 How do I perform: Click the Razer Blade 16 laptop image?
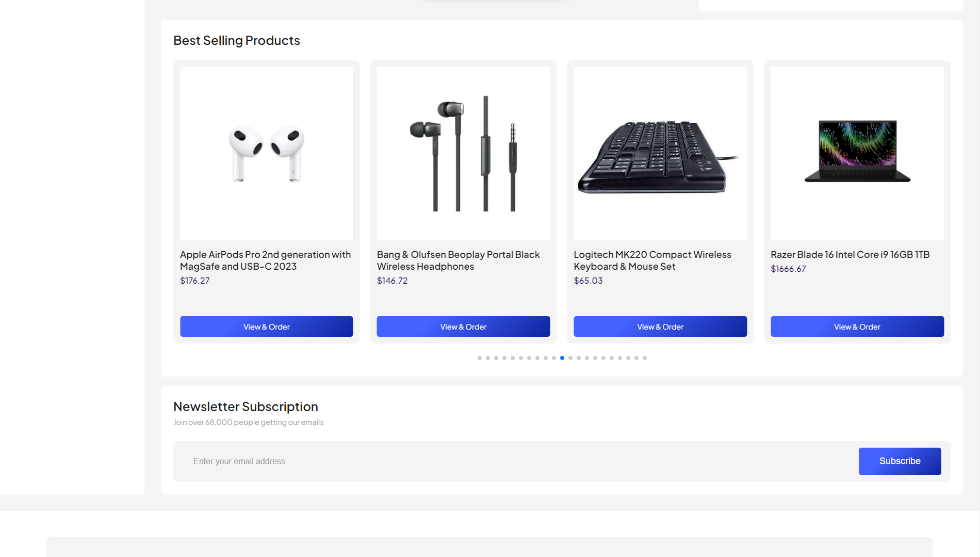(x=857, y=153)
